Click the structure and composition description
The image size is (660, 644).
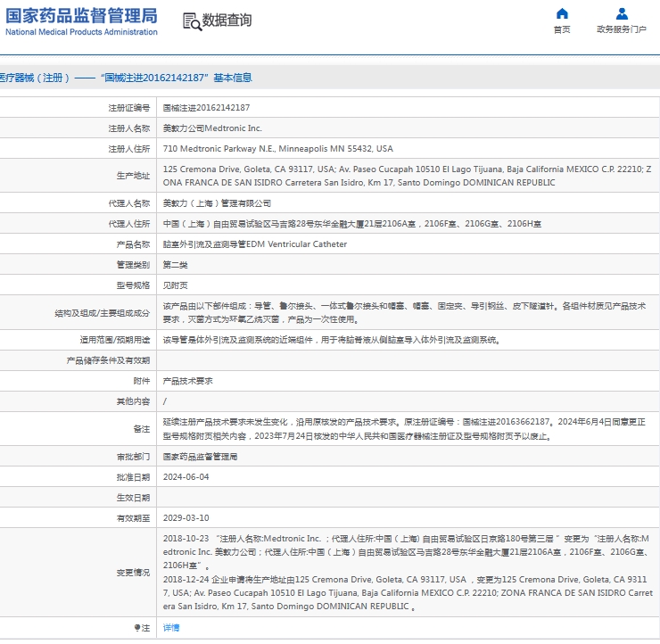[405, 313]
